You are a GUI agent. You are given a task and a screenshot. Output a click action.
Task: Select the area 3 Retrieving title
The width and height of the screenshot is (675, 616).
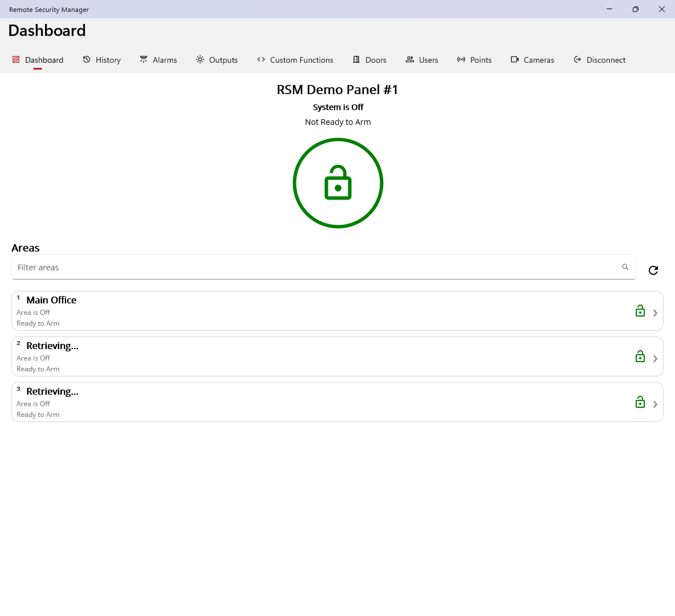tap(52, 392)
